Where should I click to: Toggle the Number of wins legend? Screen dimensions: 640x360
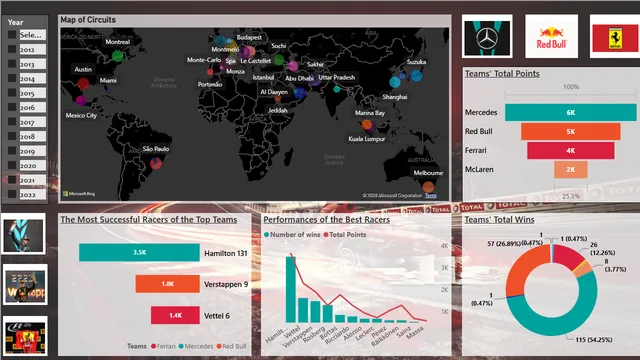[292, 235]
